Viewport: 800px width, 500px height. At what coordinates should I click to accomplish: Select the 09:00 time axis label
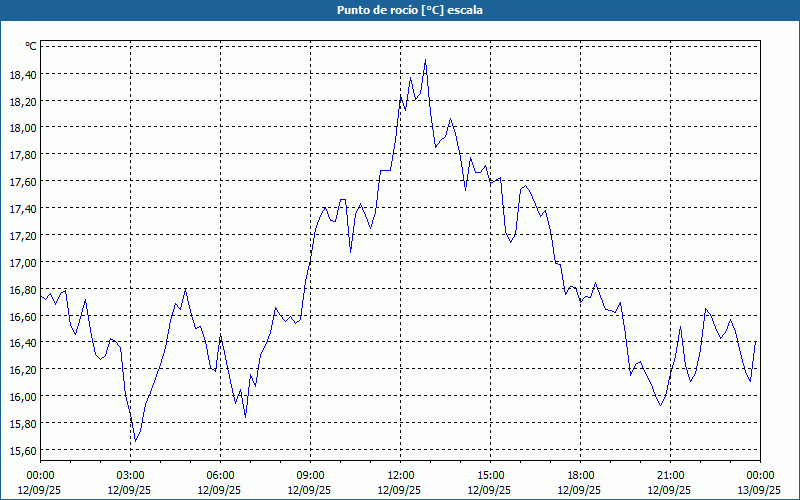pyautogui.click(x=311, y=475)
